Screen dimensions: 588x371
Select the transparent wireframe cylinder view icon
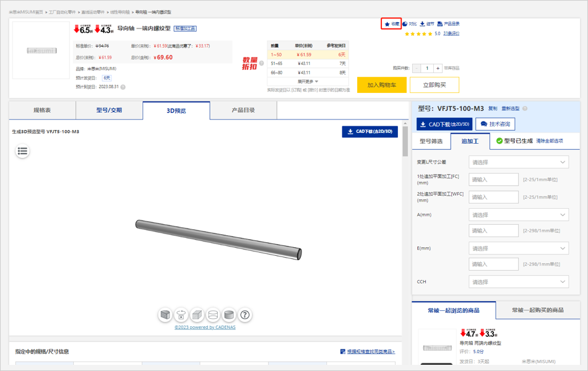[213, 315]
